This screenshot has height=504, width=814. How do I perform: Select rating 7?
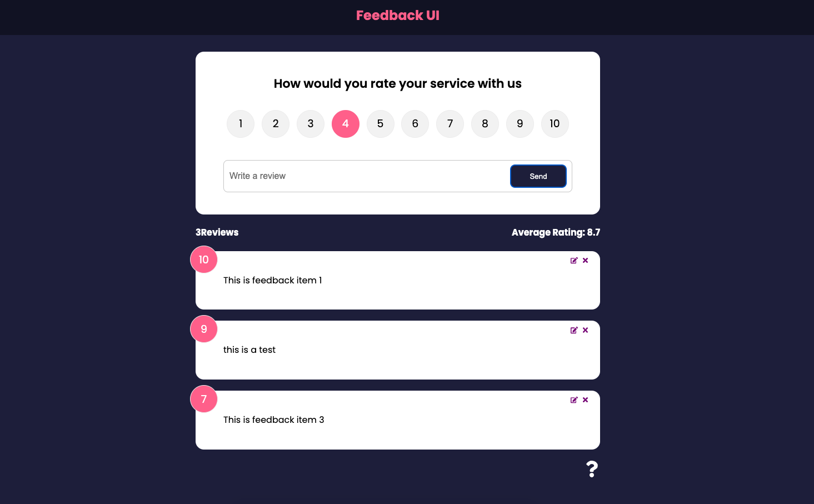[450, 124]
